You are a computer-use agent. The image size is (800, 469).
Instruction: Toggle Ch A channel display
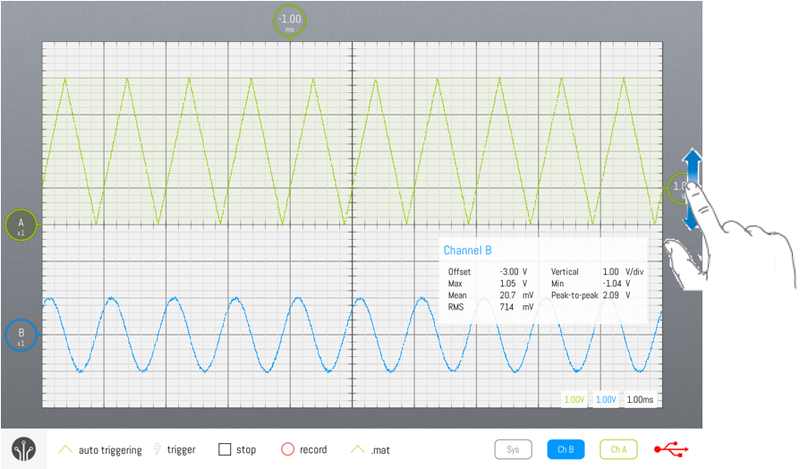(x=618, y=450)
